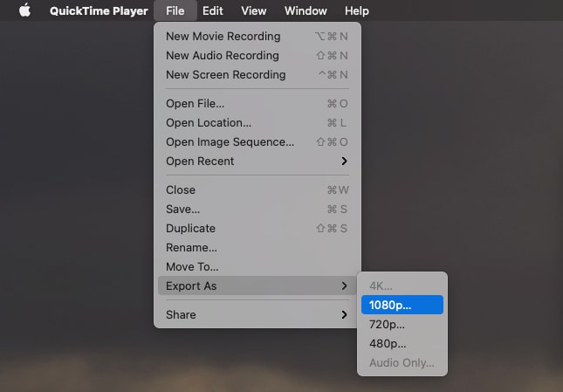
Task: Start a New Screen Recording
Action: pos(257,75)
